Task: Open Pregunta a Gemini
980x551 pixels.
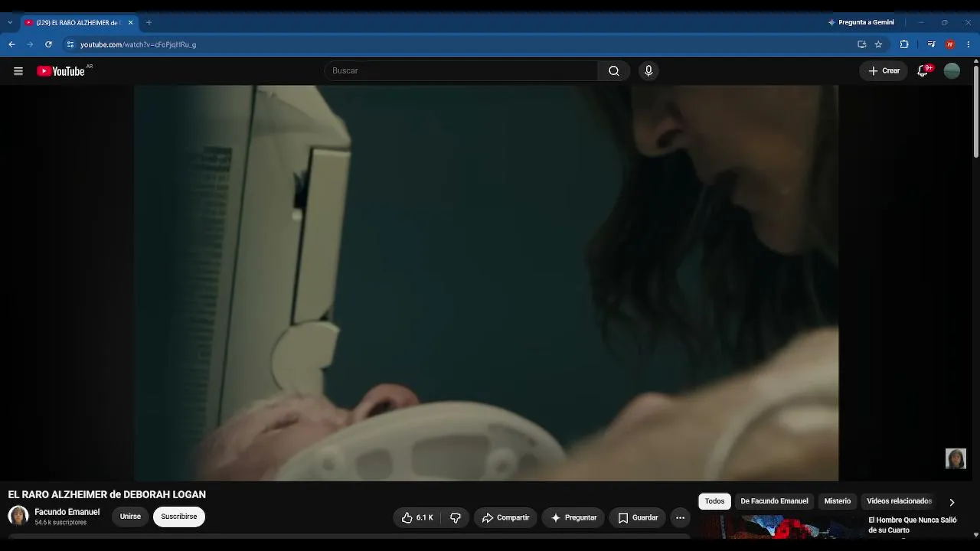Action: coord(861,23)
